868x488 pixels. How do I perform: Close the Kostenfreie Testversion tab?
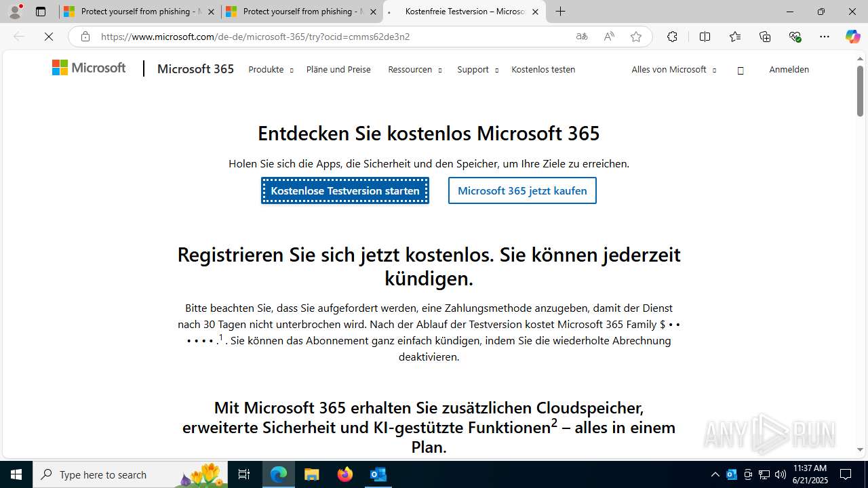[535, 12]
